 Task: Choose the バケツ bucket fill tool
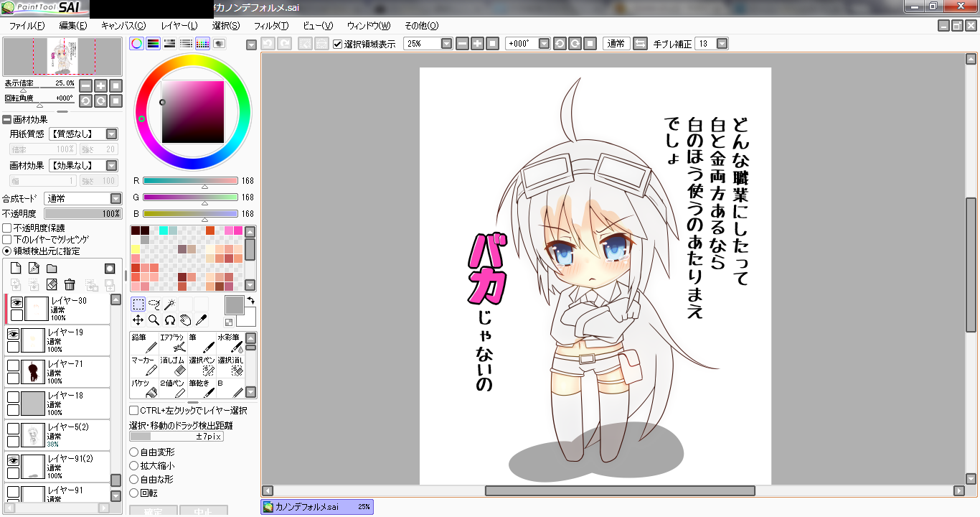pyautogui.click(x=143, y=389)
